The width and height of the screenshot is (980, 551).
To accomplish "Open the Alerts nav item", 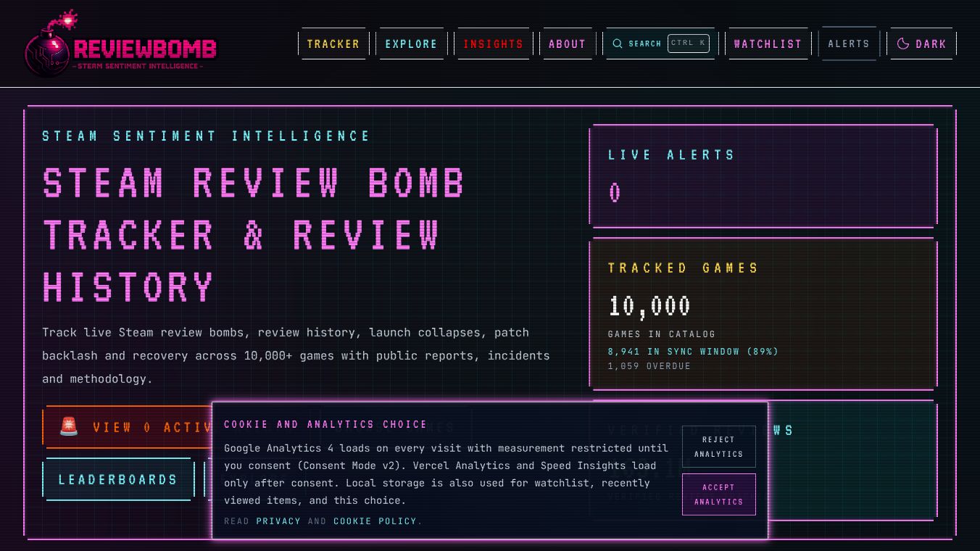I will (849, 43).
